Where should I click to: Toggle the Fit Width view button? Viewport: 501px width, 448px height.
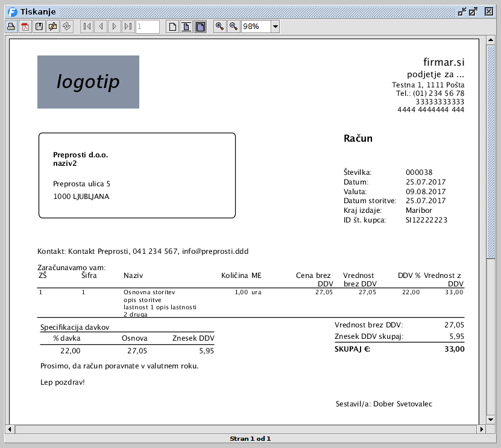(200, 27)
